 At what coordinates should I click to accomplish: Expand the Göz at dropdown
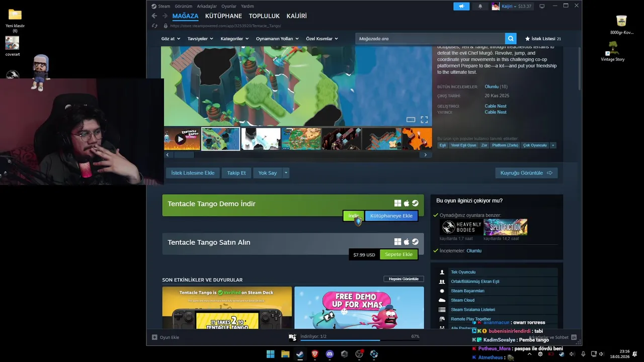[x=171, y=39]
